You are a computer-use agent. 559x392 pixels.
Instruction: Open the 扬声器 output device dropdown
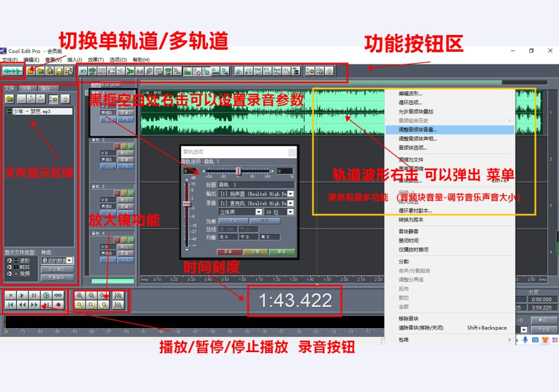(x=290, y=194)
